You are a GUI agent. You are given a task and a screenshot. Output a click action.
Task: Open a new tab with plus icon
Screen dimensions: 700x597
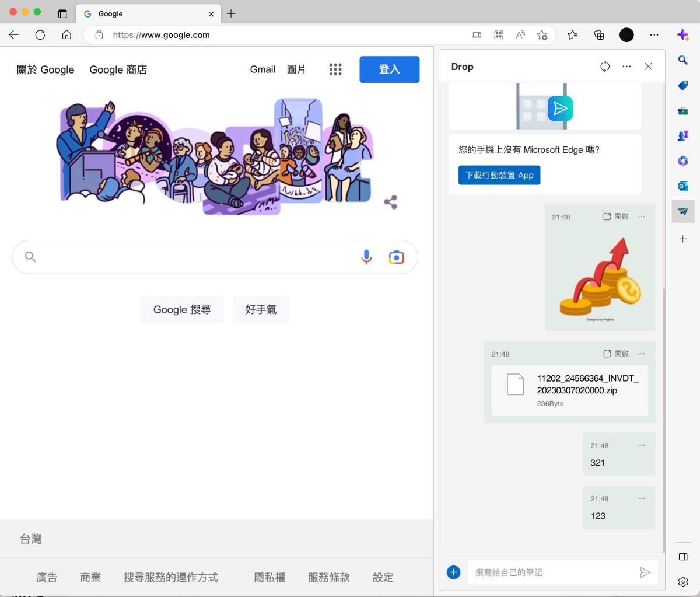coord(231,13)
